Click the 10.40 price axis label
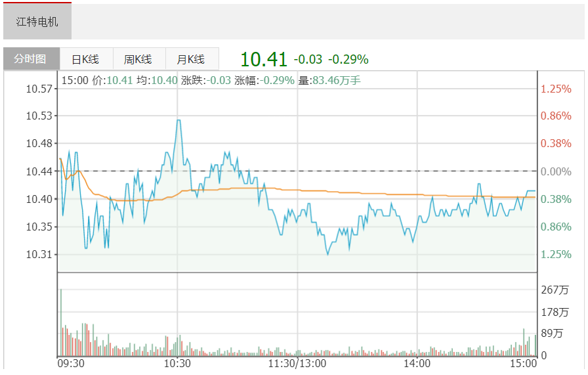588x375 pixels. point(39,199)
